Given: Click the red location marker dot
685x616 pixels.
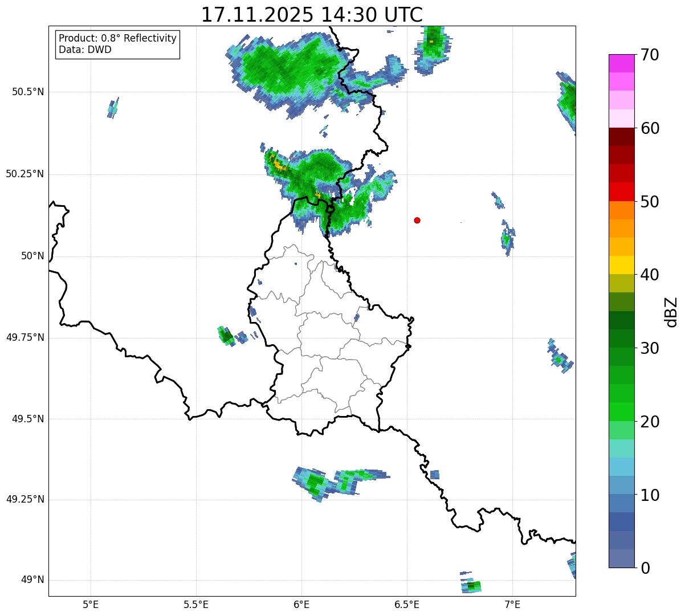Looking at the screenshot, I should point(417,220).
